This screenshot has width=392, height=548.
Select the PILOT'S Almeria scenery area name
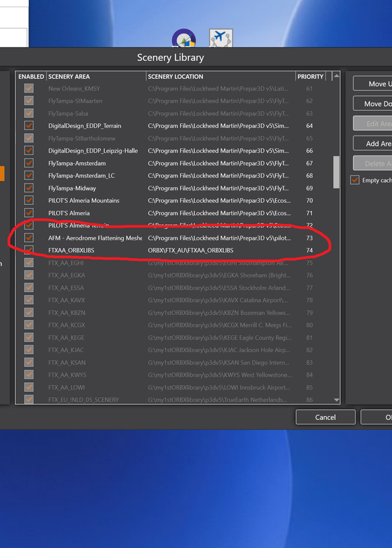(x=69, y=213)
